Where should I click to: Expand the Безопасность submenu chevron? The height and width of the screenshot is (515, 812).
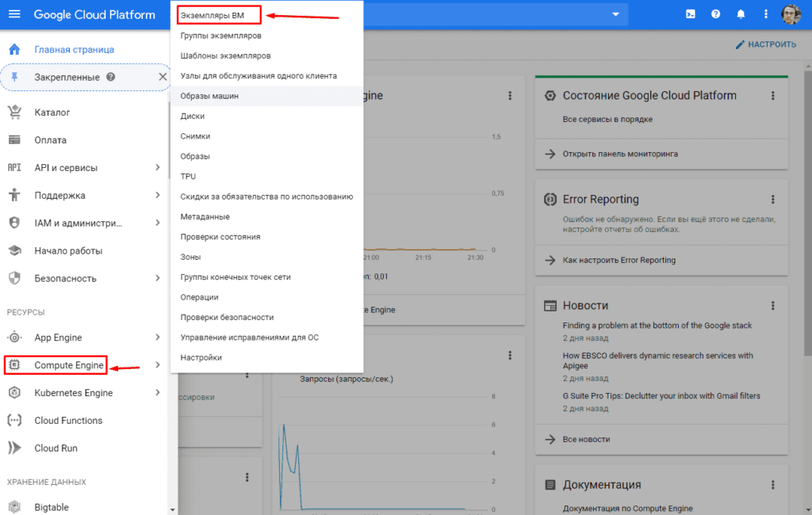coord(158,279)
